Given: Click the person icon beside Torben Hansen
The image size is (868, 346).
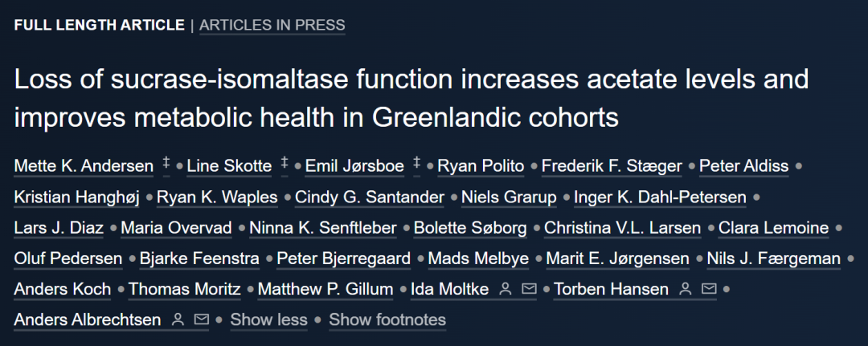Looking at the screenshot, I should click(686, 288).
